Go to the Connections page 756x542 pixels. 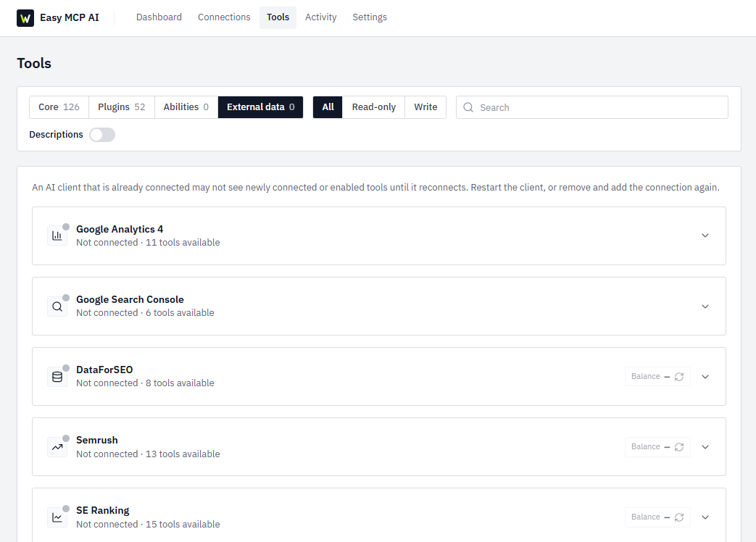[x=224, y=17]
